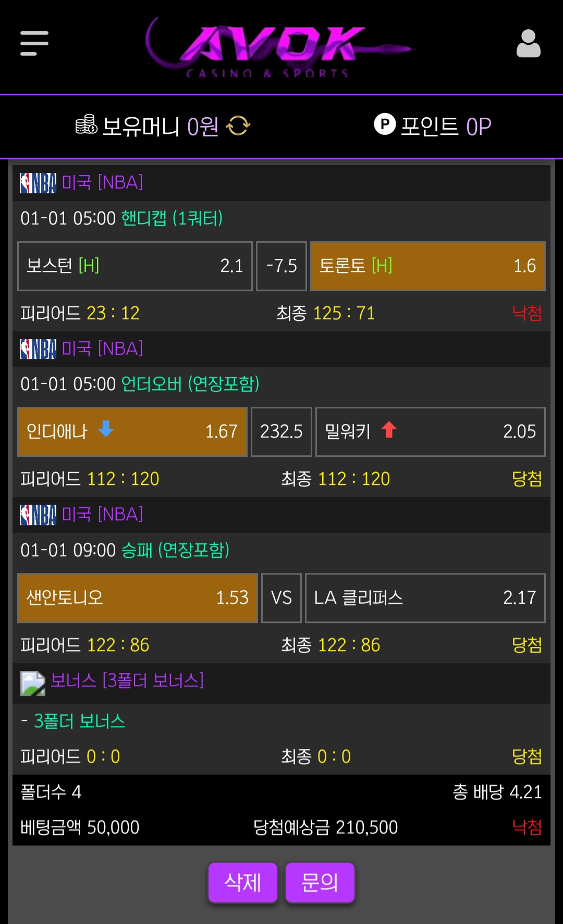Select the red up arrow beside 밀워키
Screen dimensions: 563x924
pos(389,430)
